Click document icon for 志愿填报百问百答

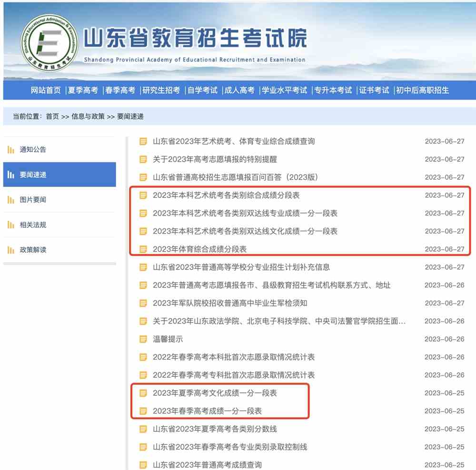tap(143, 177)
